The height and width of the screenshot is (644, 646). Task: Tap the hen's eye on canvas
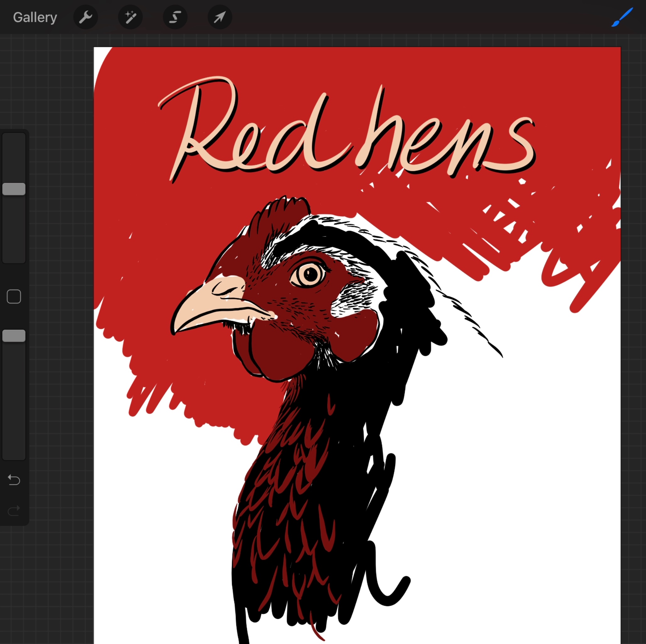[310, 274]
